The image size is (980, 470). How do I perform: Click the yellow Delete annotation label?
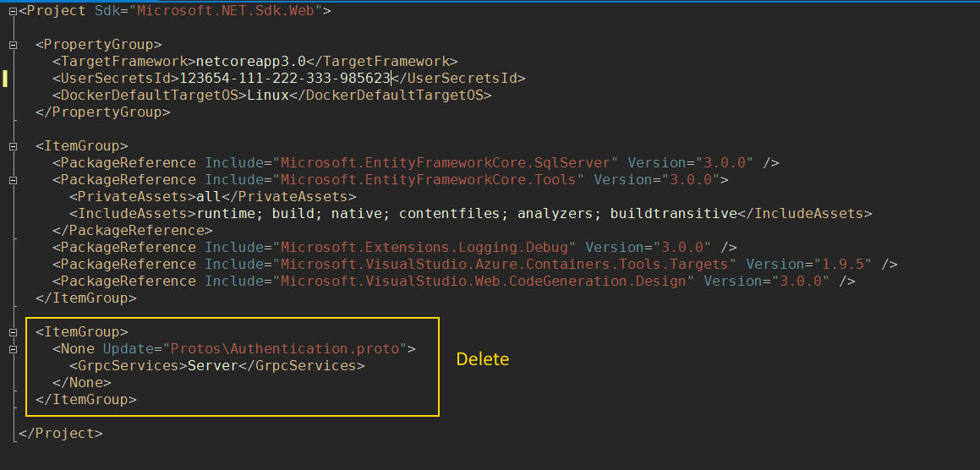pyautogui.click(x=483, y=359)
